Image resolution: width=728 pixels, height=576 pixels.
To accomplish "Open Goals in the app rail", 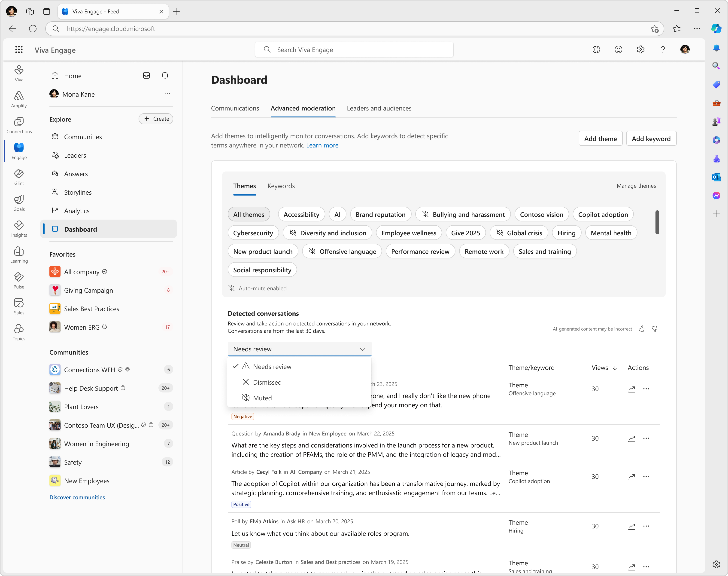I will point(19,203).
